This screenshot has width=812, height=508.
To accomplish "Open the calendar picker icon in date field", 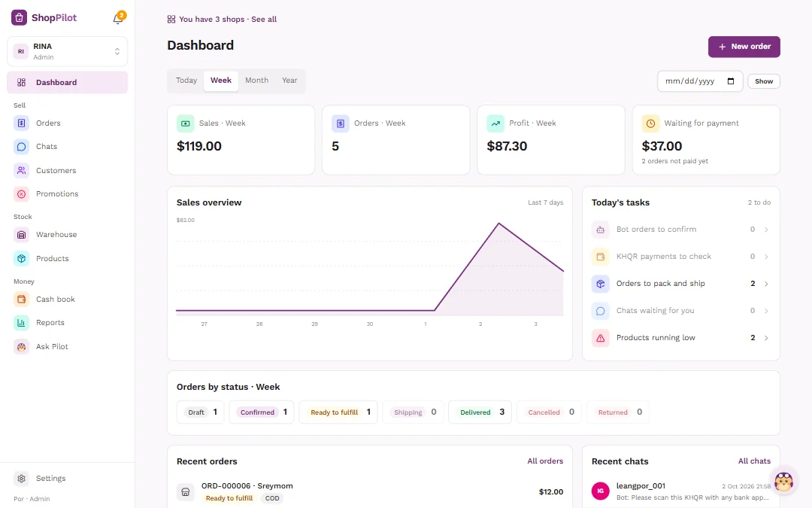I will 731,81.
